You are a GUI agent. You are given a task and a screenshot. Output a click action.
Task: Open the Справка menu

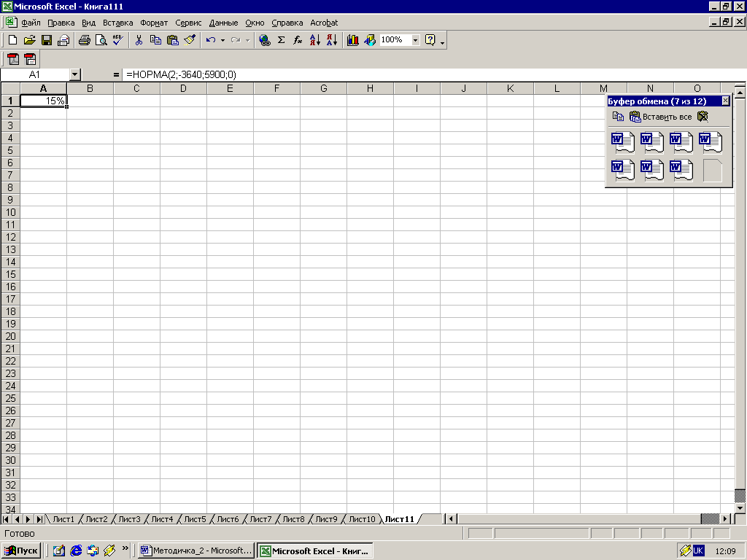click(287, 23)
